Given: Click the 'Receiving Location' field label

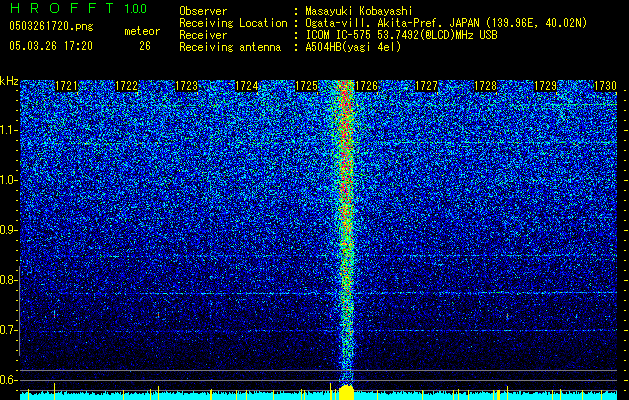Looking at the screenshot, I should click(233, 23).
